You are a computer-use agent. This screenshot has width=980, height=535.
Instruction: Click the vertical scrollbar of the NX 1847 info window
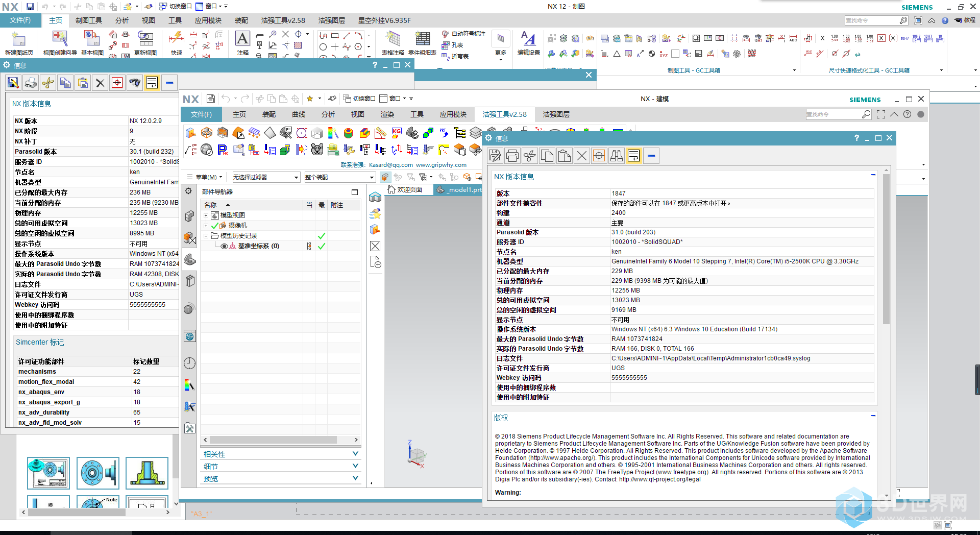886,249
